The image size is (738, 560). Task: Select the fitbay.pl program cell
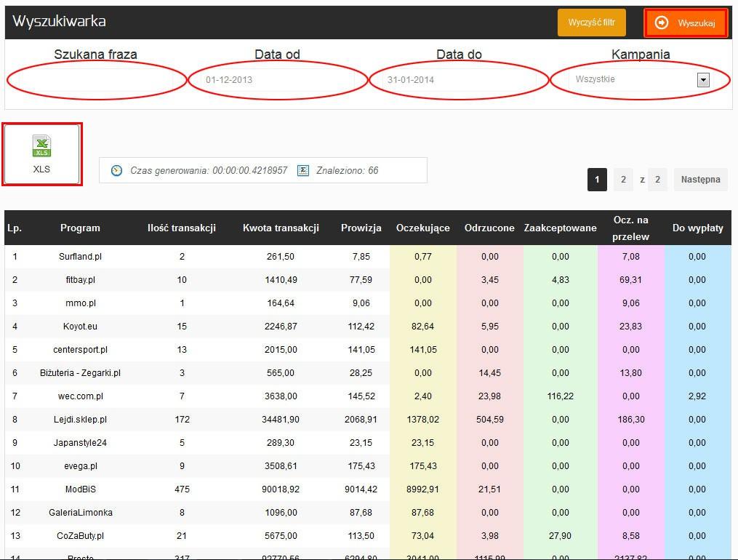pos(80,279)
